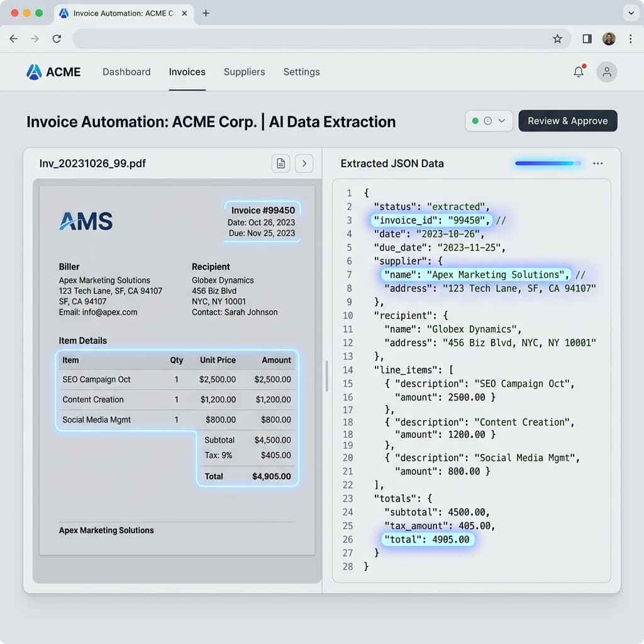Go back with the browser back arrow
644x644 pixels.
click(14, 38)
